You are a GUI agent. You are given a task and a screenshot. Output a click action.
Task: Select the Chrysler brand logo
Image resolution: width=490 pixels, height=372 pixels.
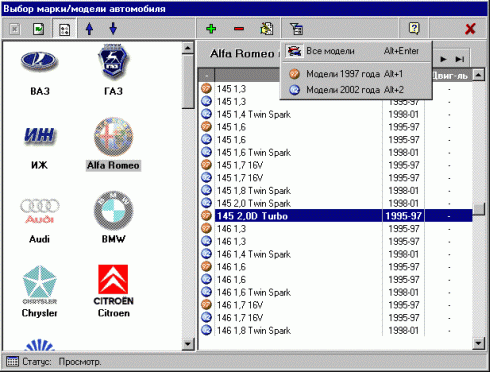pos(40,285)
